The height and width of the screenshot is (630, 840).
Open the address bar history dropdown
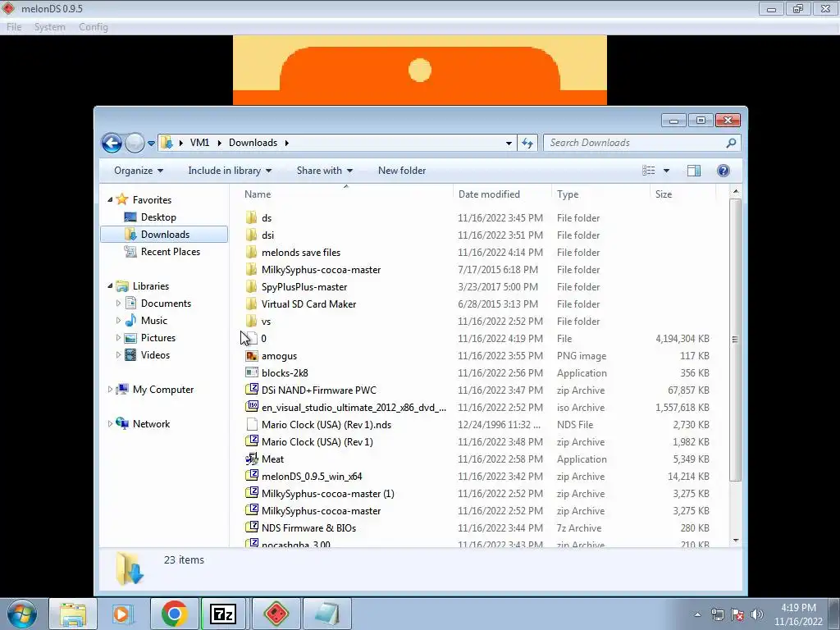click(509, 143)
